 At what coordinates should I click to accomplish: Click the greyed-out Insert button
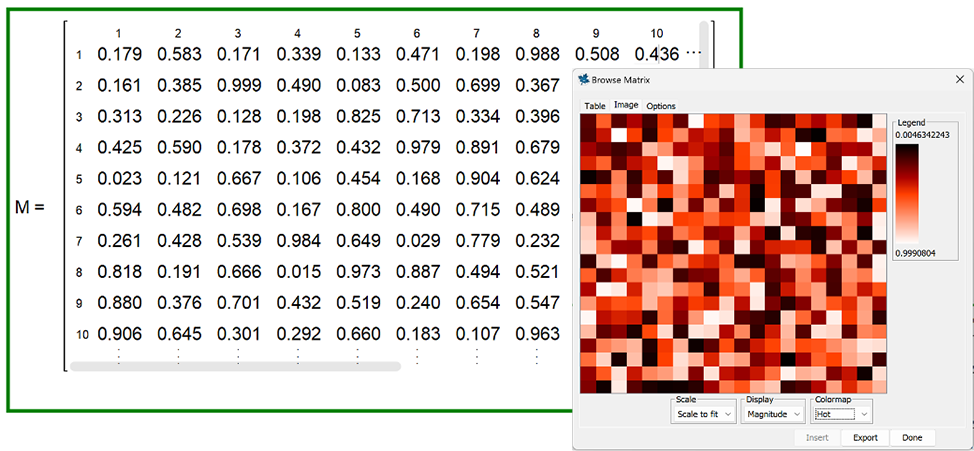pyautogui.click(x=815, y=438)
